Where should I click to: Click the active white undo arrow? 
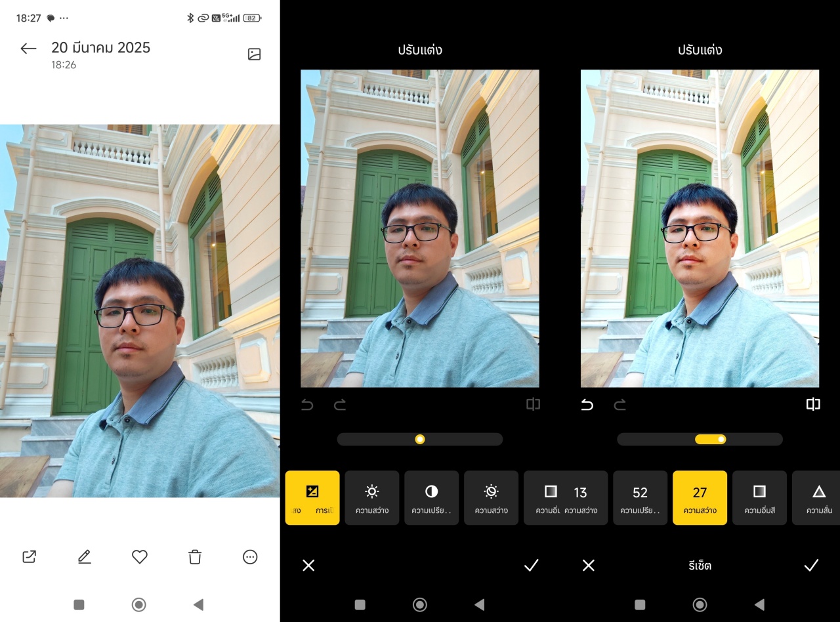[587, 405]
